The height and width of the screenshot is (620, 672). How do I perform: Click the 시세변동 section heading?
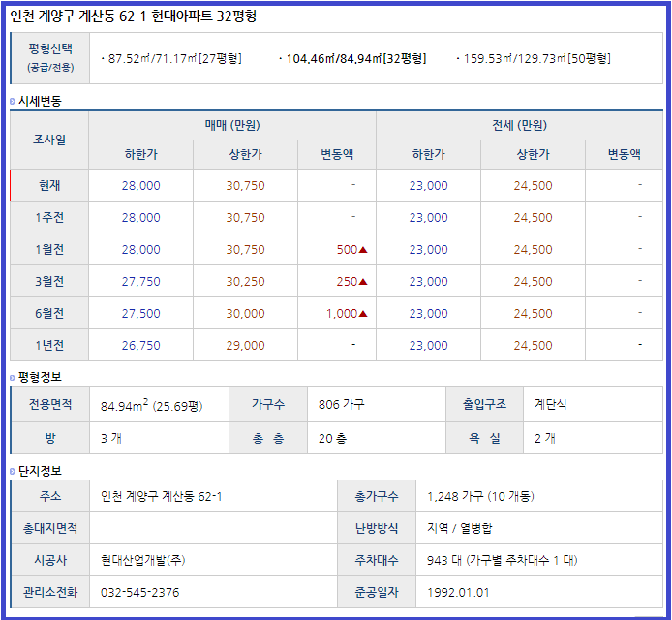pyautogui.click(x=40, y=101)
